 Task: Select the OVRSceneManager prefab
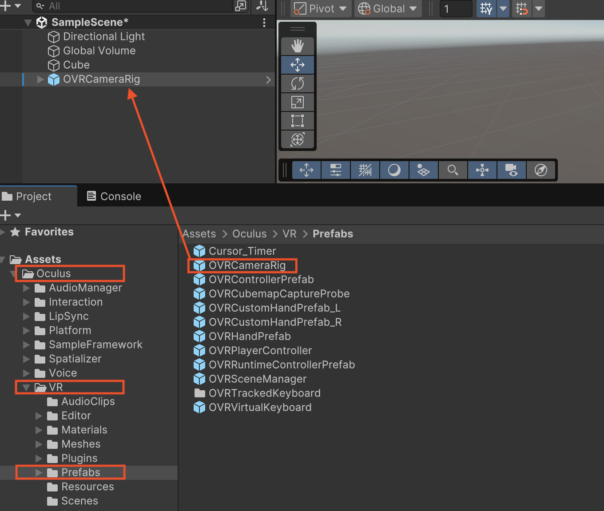pos(257,379)
